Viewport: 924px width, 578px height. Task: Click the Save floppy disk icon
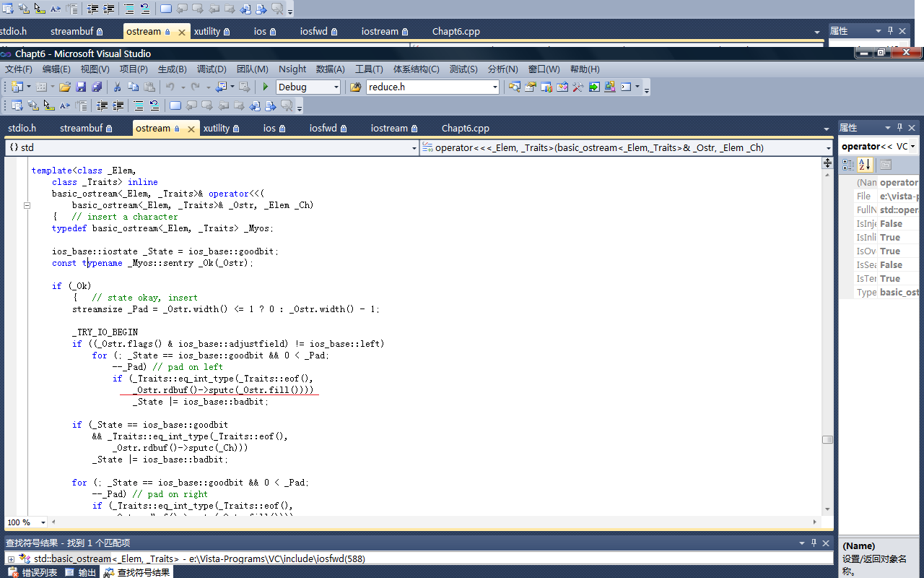coord(81,87)
